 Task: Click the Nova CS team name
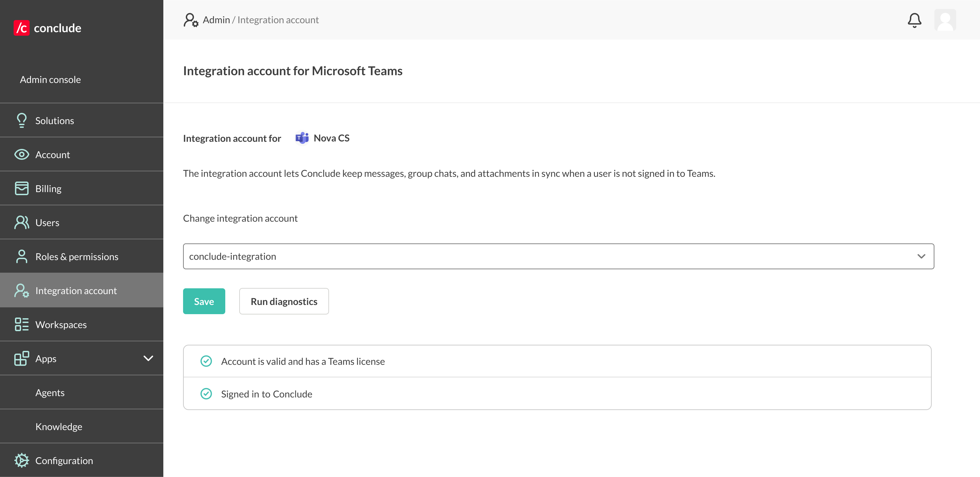pyautogui.click(x=331, y=138)
